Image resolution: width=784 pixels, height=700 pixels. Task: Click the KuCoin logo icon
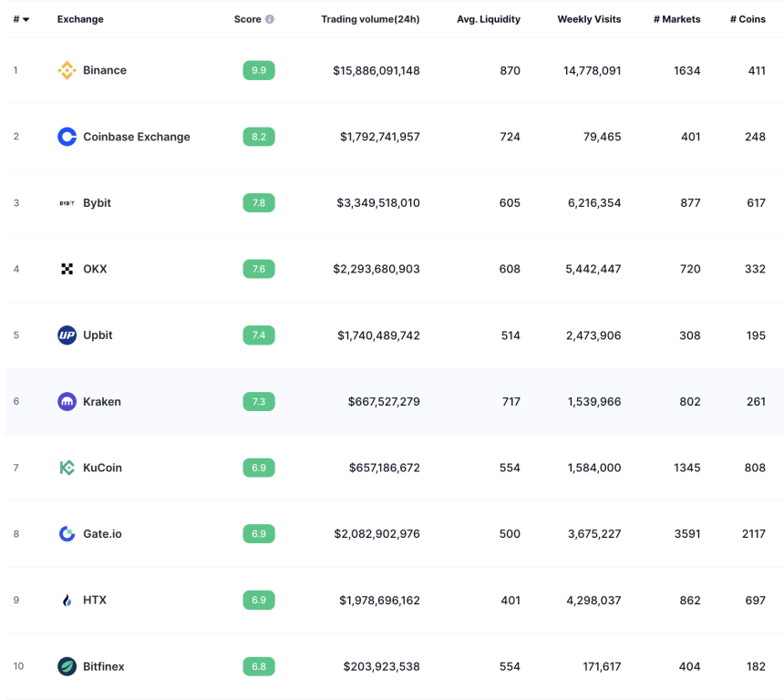67,468
